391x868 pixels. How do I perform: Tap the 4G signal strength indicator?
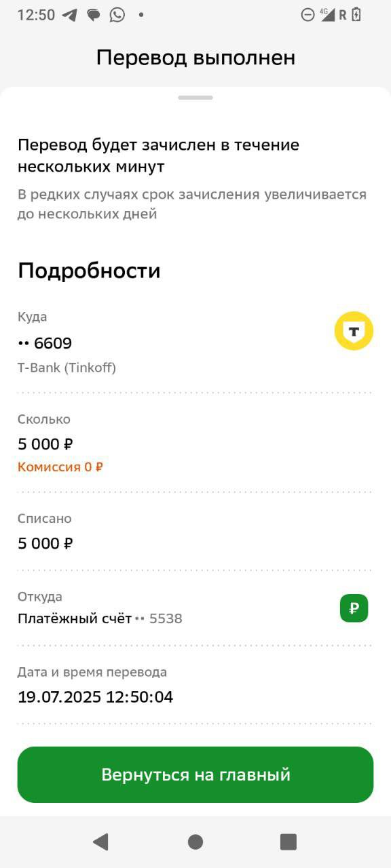coord(328,14)
